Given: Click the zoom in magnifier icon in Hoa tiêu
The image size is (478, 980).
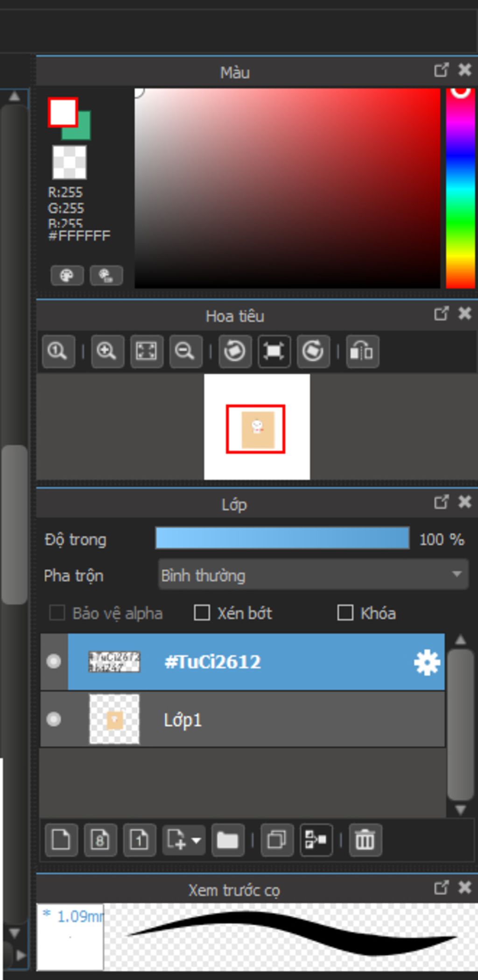Looking at the screenshot, I should click(107, 351).
